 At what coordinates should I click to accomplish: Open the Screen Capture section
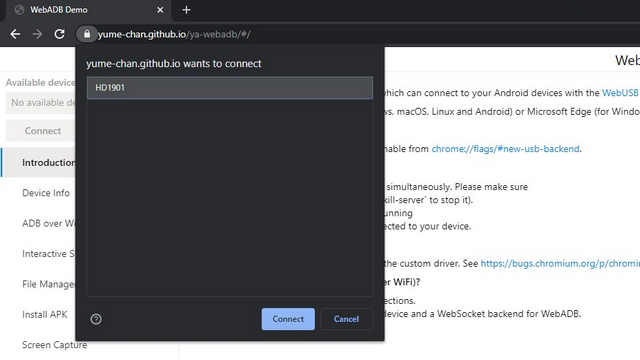54,345
